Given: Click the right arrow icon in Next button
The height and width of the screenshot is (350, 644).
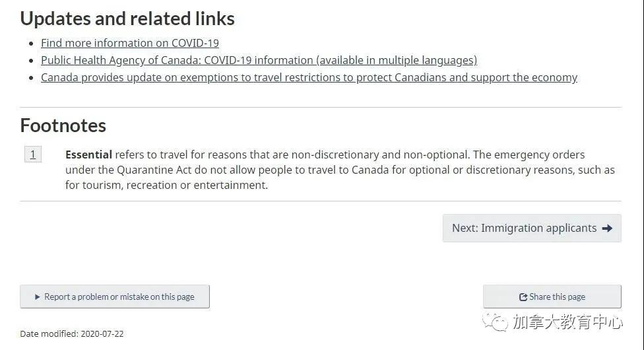Looking at the screenshot, I should point(607,228).
